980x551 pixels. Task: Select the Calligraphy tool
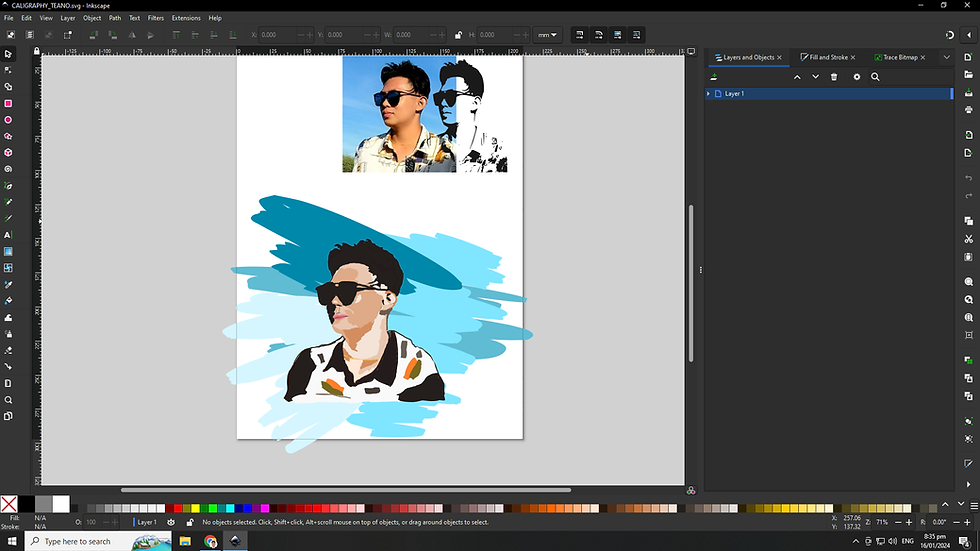[8, 219]
